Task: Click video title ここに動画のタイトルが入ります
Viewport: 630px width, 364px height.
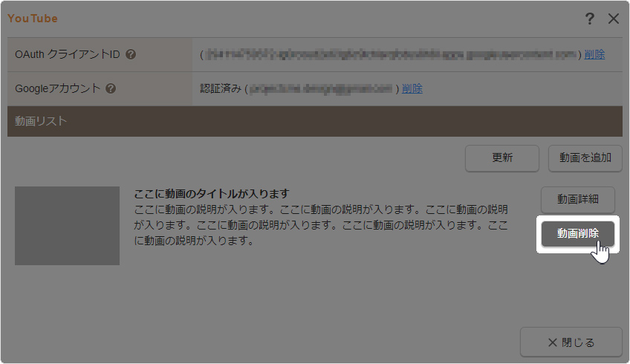Action: (x=211, y=194)
